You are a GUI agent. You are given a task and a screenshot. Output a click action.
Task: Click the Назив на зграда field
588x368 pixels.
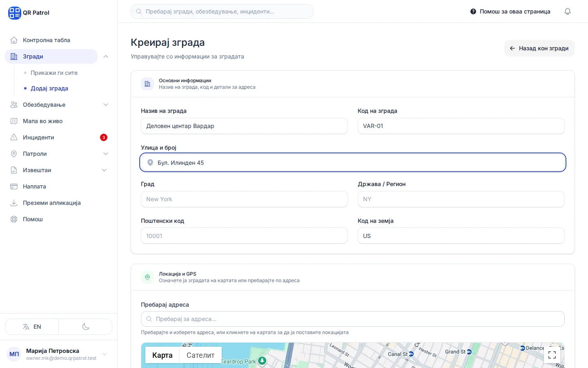coord(244,126)
